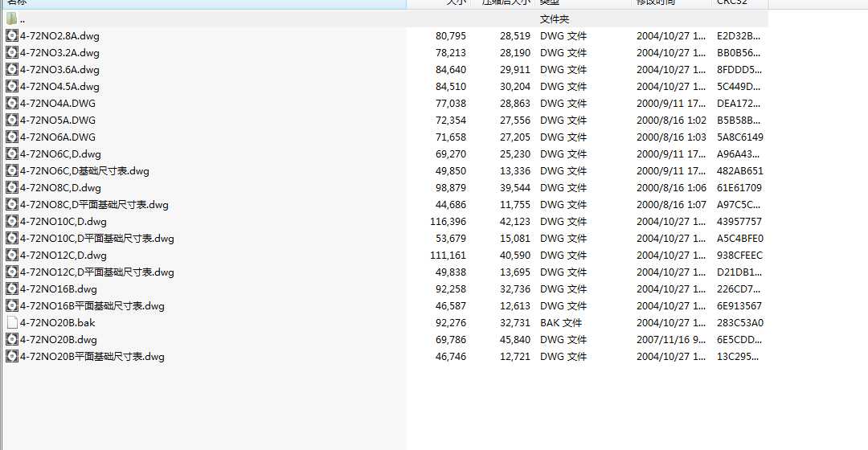Click the date 2000/8/16 1:02
This screenshot has height=450, width=868.
click(x=671, y=120)
